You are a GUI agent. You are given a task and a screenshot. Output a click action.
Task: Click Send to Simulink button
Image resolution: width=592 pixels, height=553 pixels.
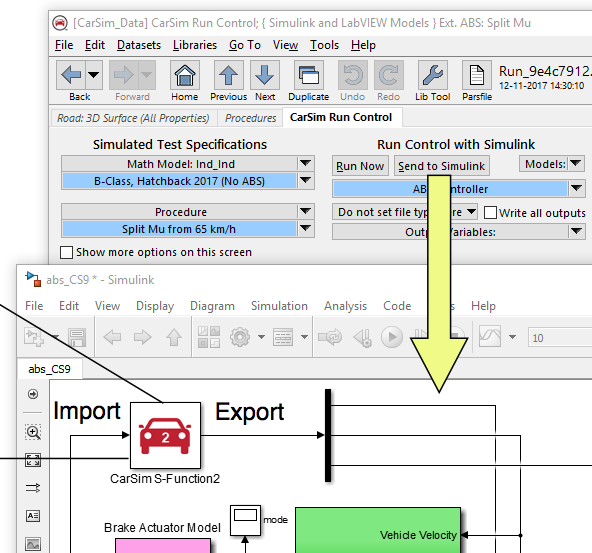click(x=441, y=166)
